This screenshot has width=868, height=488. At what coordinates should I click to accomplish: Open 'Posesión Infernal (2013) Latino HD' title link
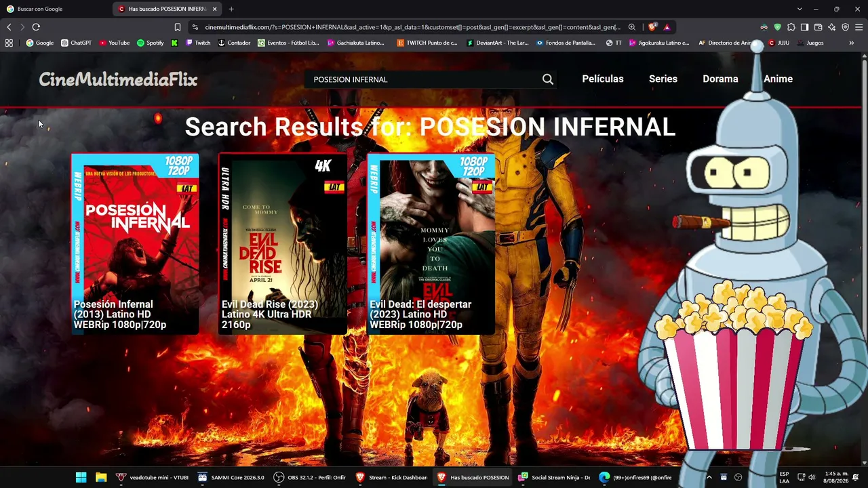[120, 314]
